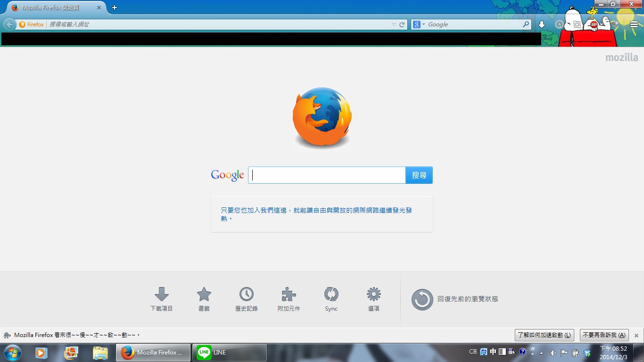The height and width of the screenshot is (362, 644).
Task: Open 選項 options gear icon
Action: (x=374, y=299)
